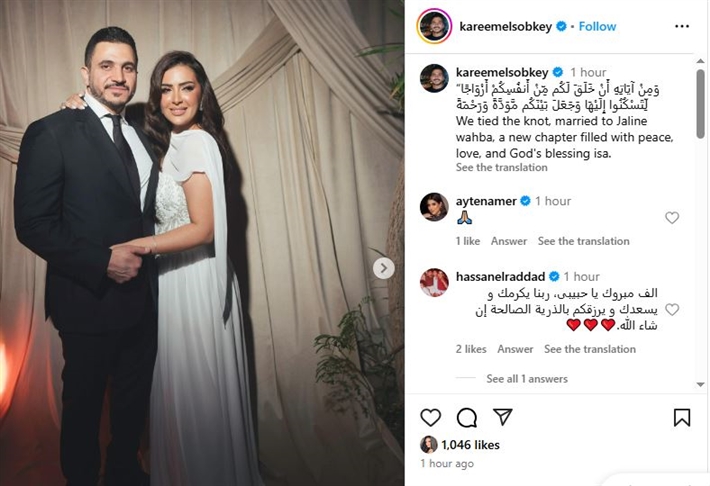Follow kareemelsobkey
This screenshot has height=486, width=710.
point(597,26)
